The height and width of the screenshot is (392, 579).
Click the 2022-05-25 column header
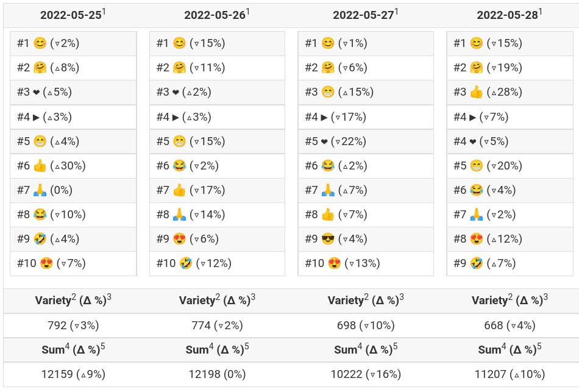(x=73, y=15)
